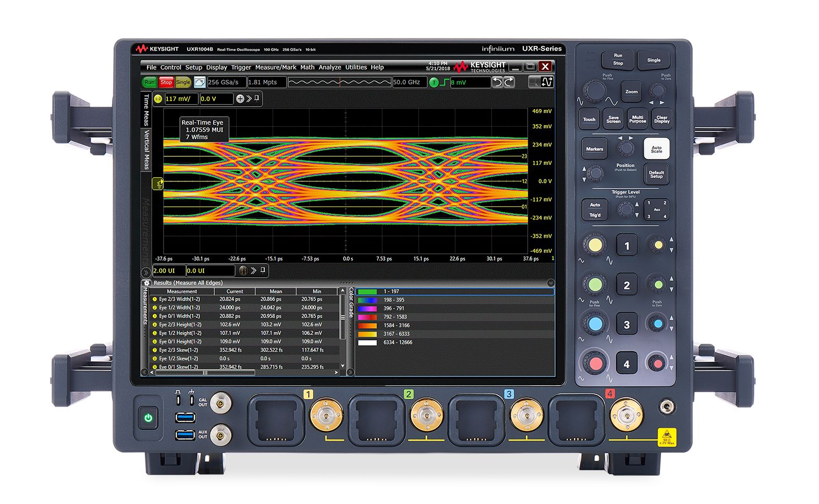Toggle the yellow 1-2 differential channel badge
819x504 pixels.
click(158, 99)
